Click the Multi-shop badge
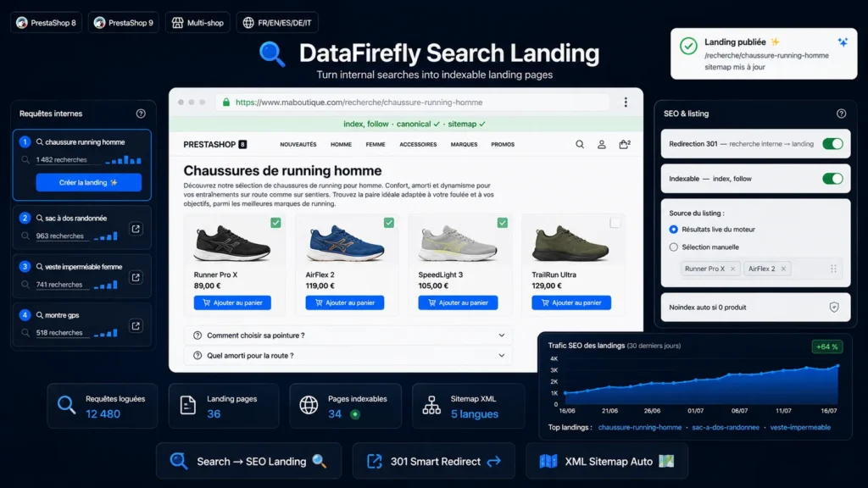868x488 pixels. click(198, 23)
